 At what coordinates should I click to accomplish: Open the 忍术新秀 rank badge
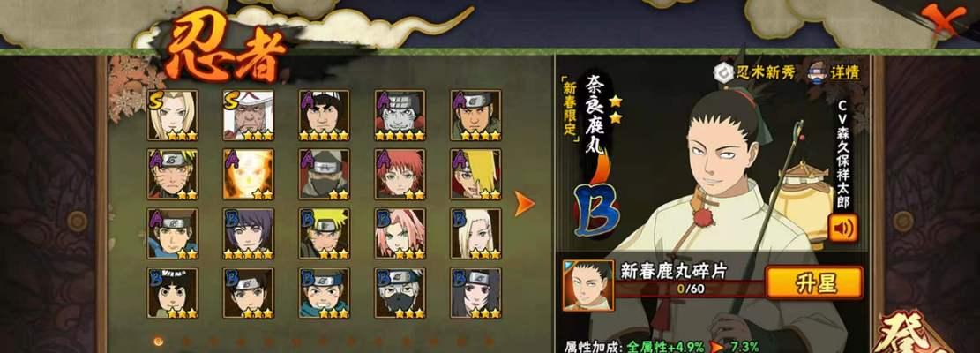[754, 72]
